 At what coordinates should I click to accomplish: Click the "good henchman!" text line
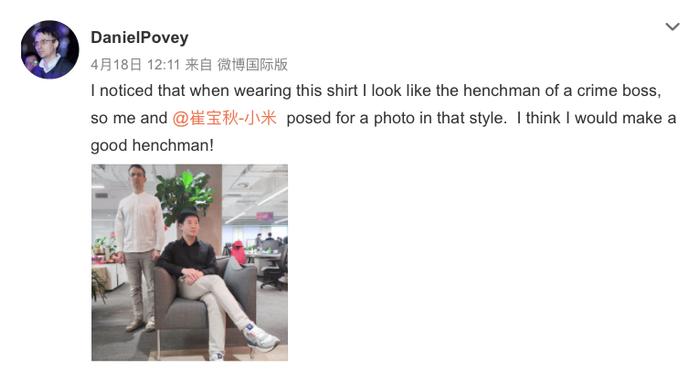tap(152, 146)
